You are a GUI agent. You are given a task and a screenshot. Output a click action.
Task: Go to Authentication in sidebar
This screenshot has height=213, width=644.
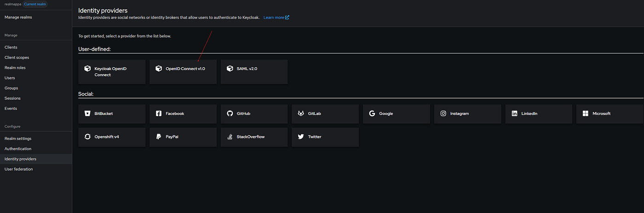point(36,148)
